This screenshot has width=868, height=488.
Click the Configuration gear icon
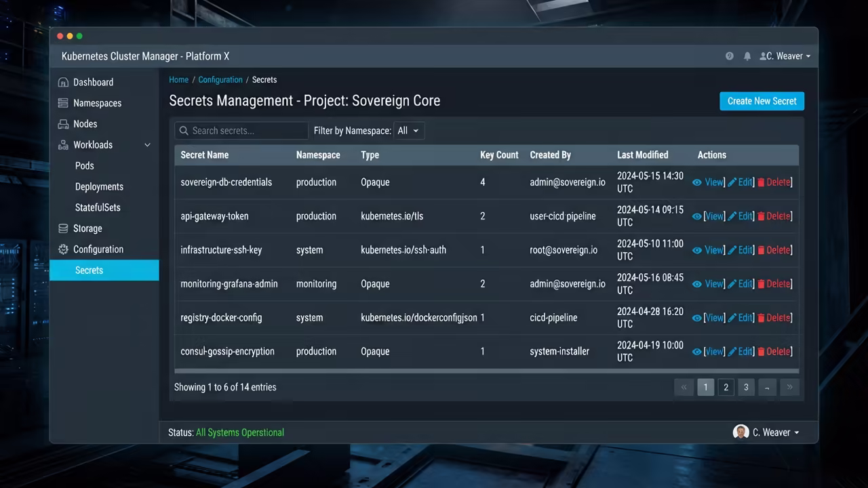[x=63, y=249]
